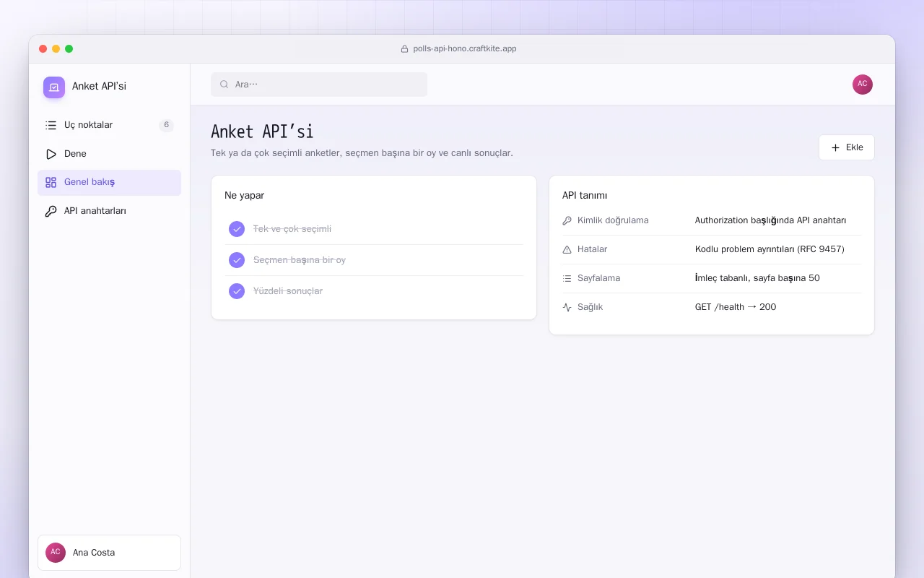The height and width of the screenshot is (578, 924).
Task: Uncheck the Seçmen başına bir oy item
Action: 237,260
